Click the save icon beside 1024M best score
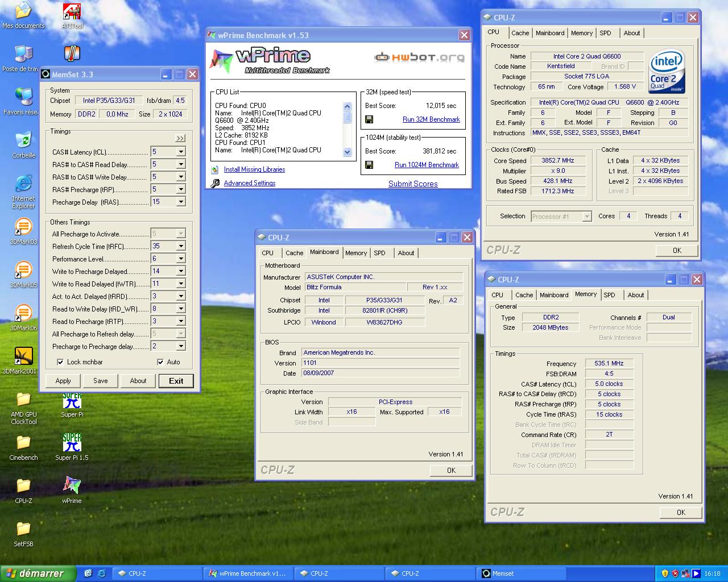Image resolution: width=728 pixels, height=582 pixels. 369,165
